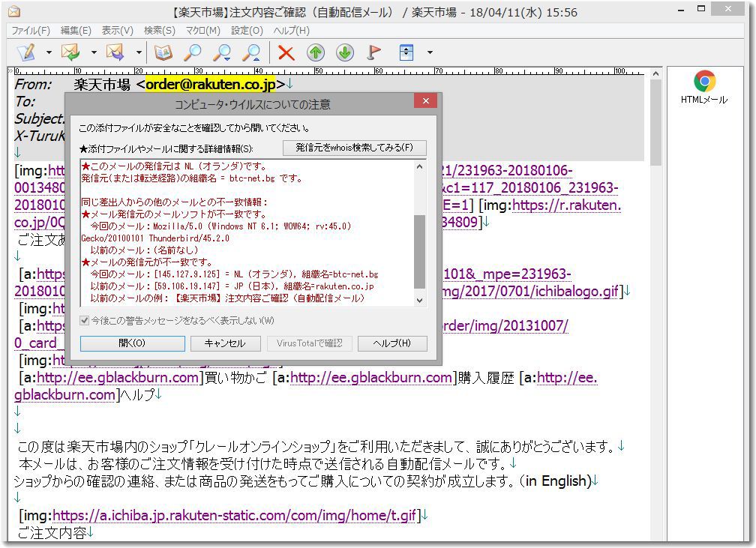Open the dropdown arrow beside the compose icon
The image size is (756, 548).
[49, 52]
